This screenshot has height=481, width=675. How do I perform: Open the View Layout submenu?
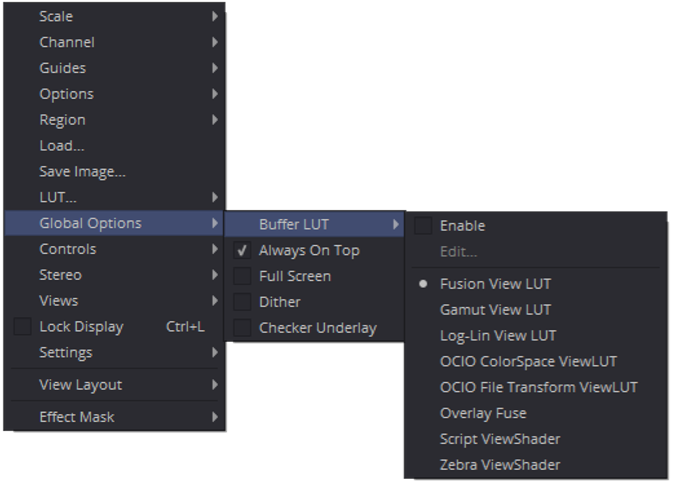(80, 385)
